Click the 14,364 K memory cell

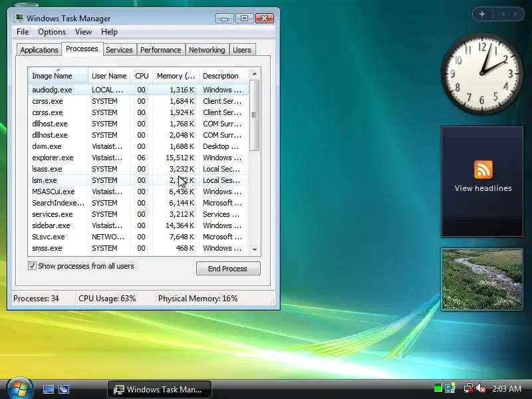[x=180, y=225]
